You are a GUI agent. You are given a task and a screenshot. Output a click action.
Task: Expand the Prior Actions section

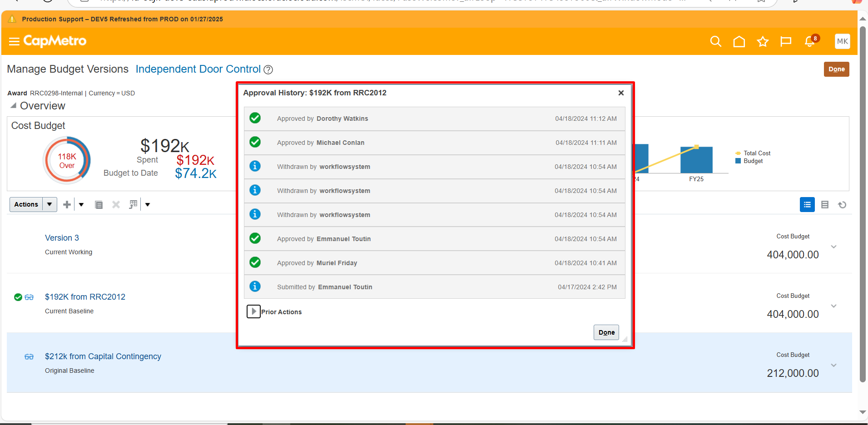(253, 311)
